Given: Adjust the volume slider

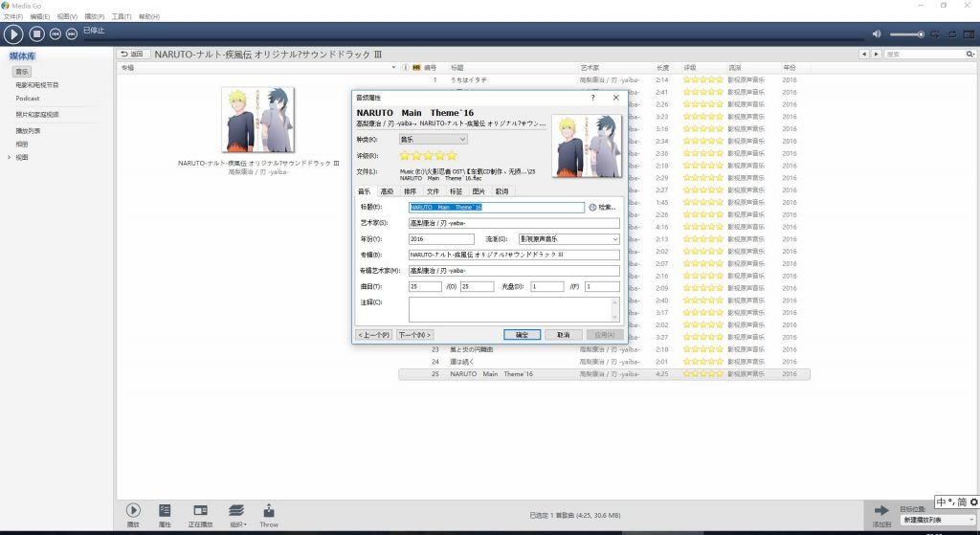Looking at the screenshot, I should pyautogui.click(x=907, y=34).
